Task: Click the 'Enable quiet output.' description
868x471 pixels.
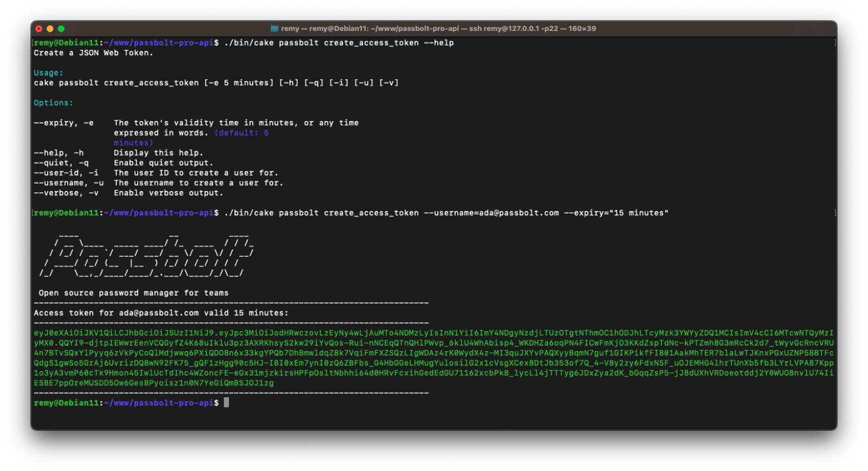Action: point(163,163)
